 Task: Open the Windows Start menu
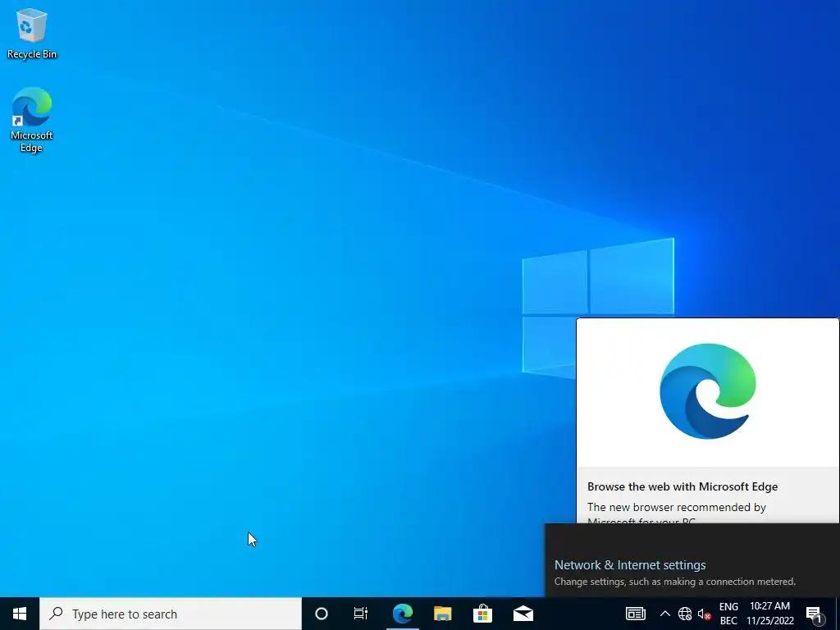(20, 614)
